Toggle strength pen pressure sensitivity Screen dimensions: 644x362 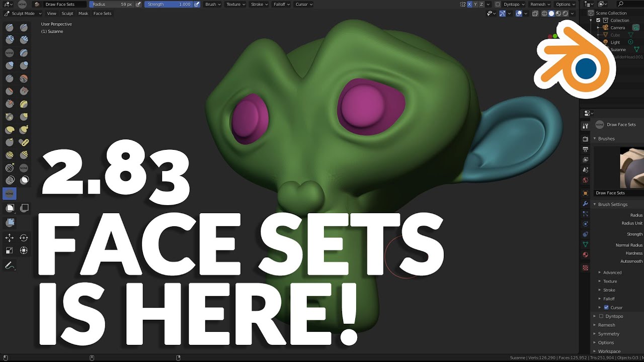pyautogui.click(x=197, y=4)
